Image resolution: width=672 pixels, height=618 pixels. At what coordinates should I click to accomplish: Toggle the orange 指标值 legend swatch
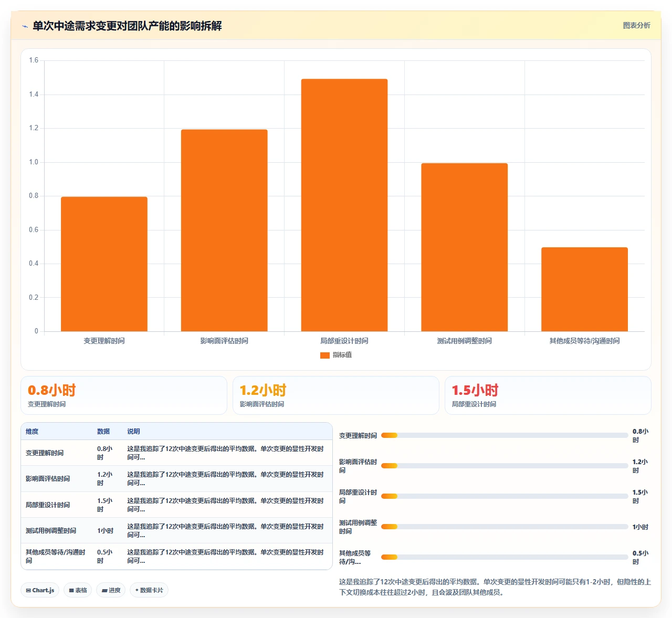click(325, 355)
